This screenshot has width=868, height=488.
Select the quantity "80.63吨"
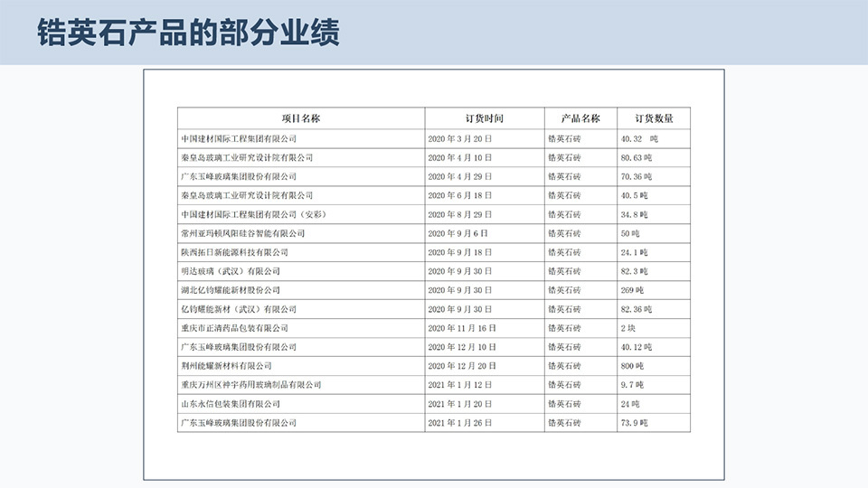(x=636, y=157)
